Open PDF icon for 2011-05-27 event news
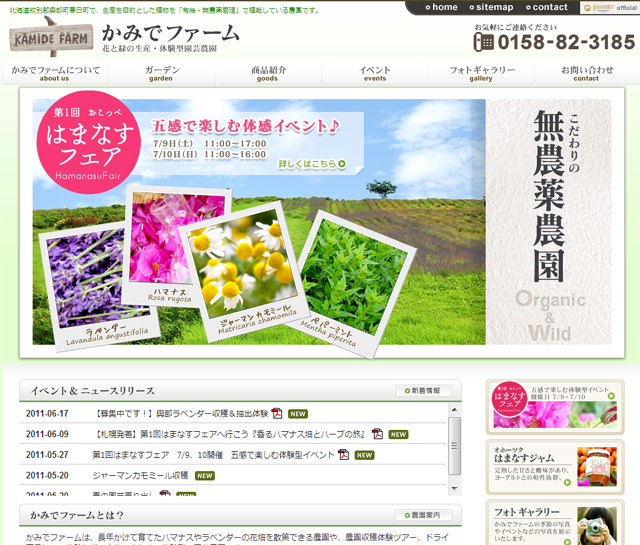The image size is (640, 545). click(343, 454)
